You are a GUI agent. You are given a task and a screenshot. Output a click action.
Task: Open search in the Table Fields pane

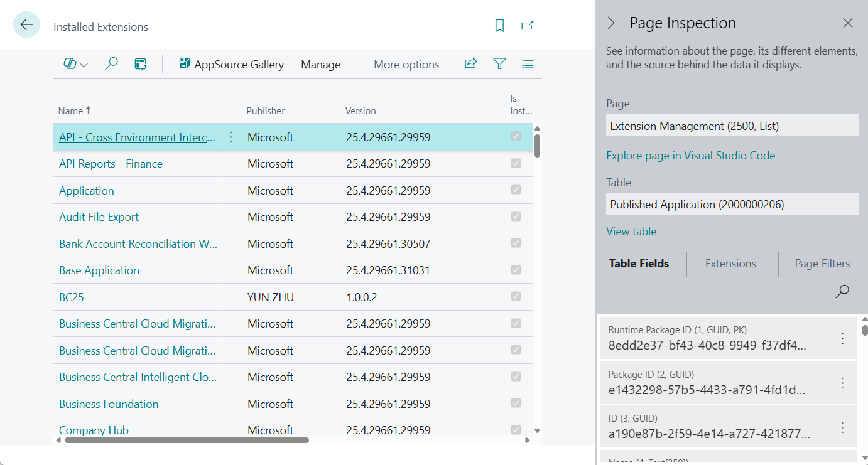(x=842, y=291)
